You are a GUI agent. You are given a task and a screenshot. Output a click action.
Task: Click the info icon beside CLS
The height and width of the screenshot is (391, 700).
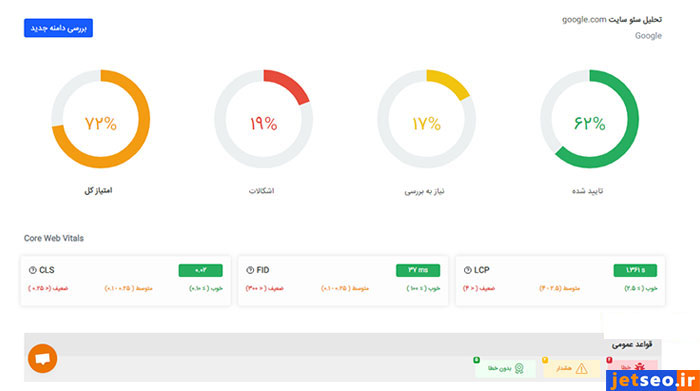33,270
